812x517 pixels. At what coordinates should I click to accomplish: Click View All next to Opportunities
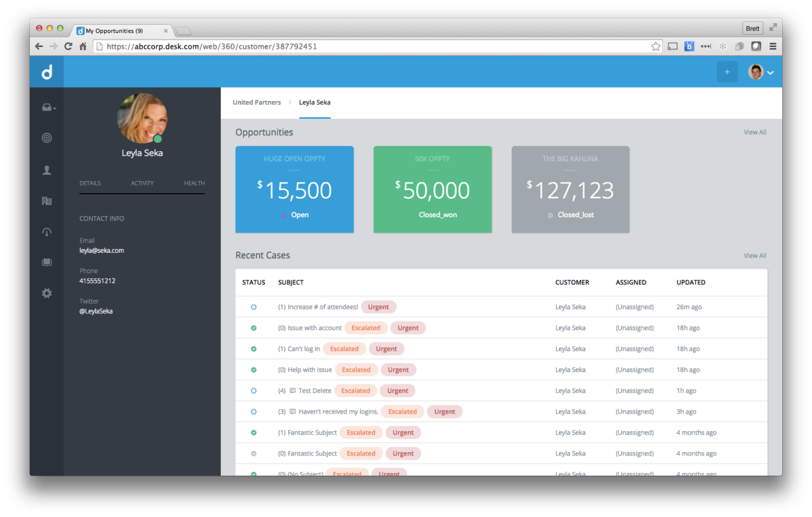(x=754, y=131)
